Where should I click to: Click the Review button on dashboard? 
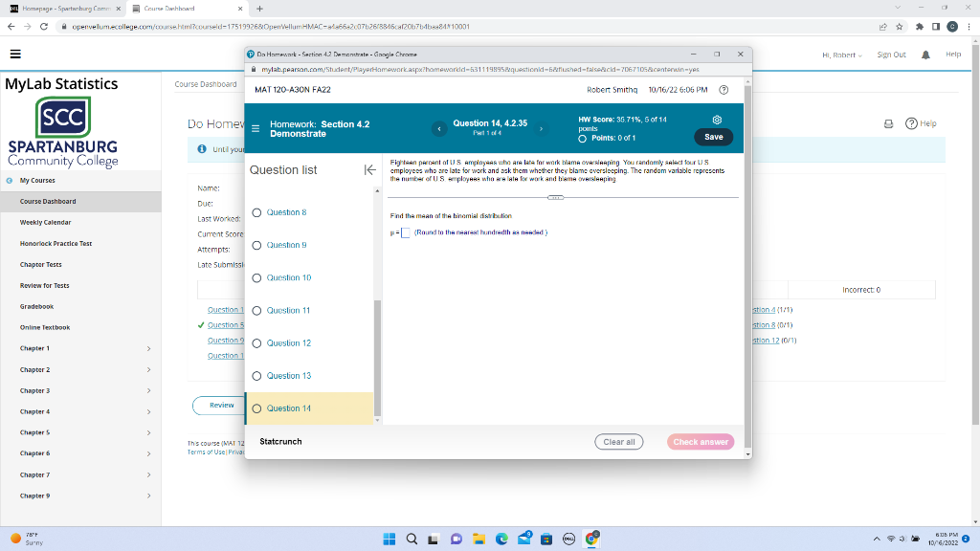221,406
